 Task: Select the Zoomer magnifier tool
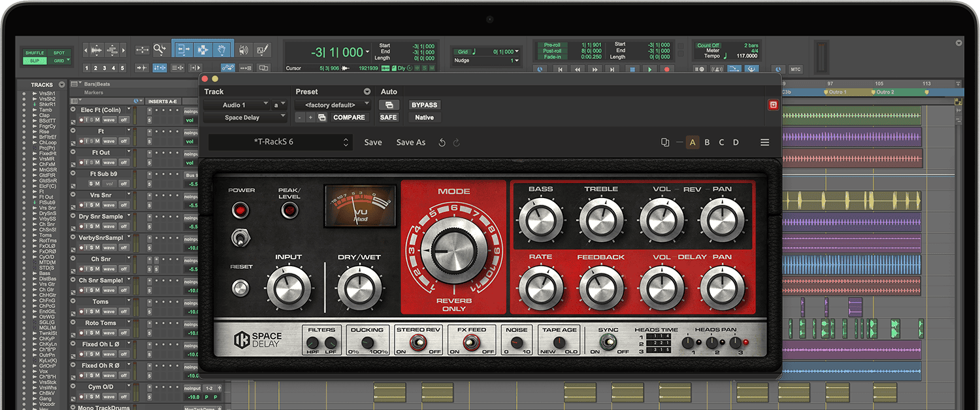(x=159, y=50)
